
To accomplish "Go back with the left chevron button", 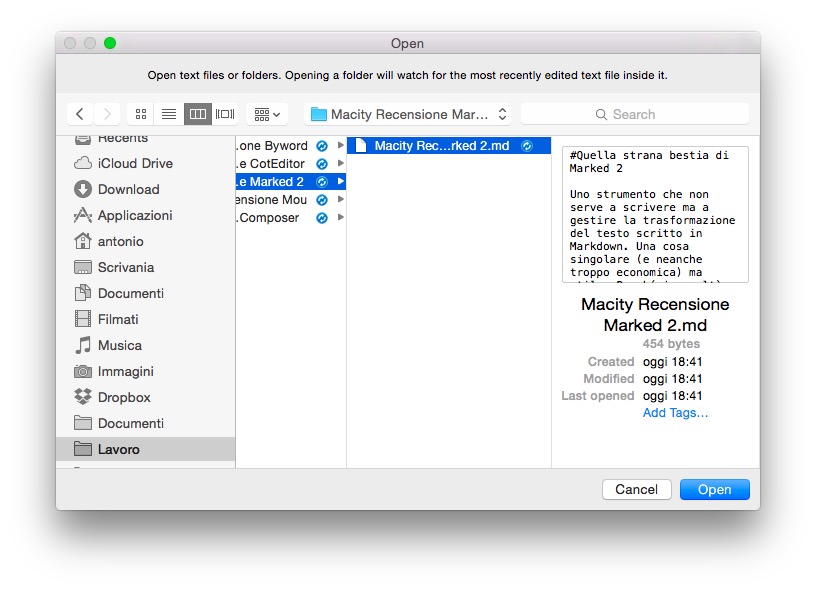I will pyautogui.click(x=80, y=114).
